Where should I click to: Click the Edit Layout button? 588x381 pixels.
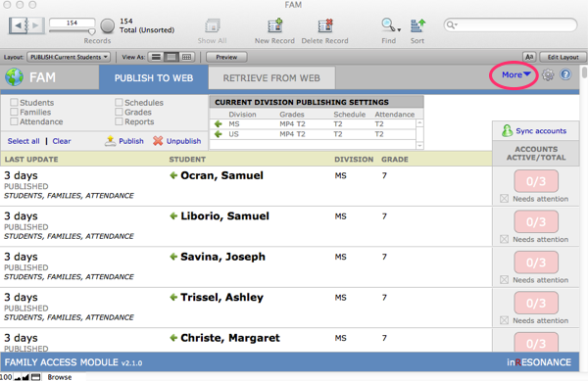tap(563, 57)
